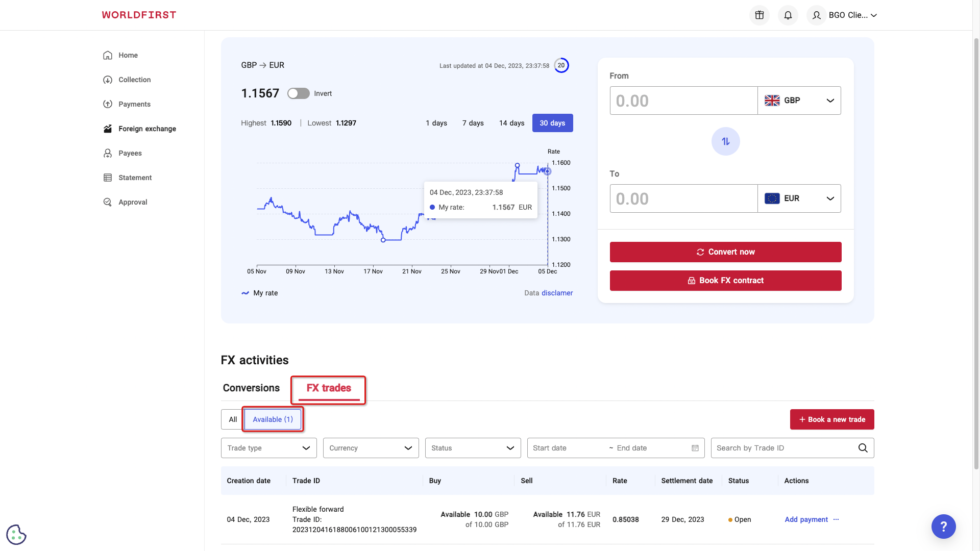Click the From amount input field
This screenshot has height=551, width=980.
coord(683,101)
